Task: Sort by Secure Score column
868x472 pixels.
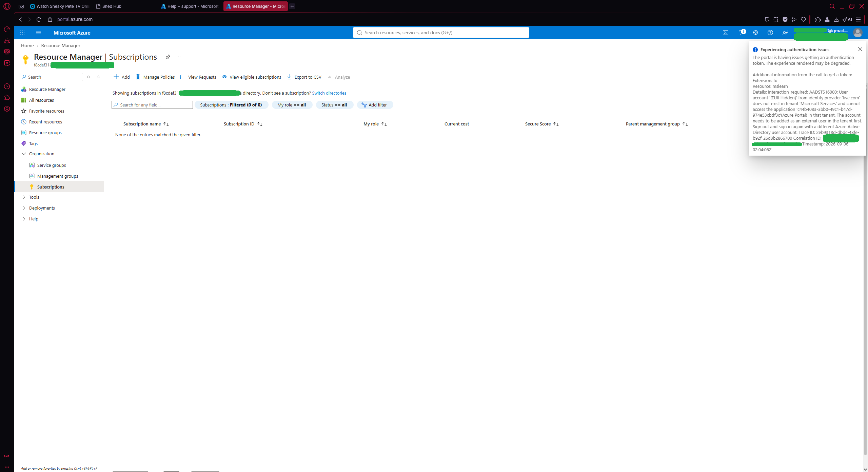Action: click(x=542, y=124)
